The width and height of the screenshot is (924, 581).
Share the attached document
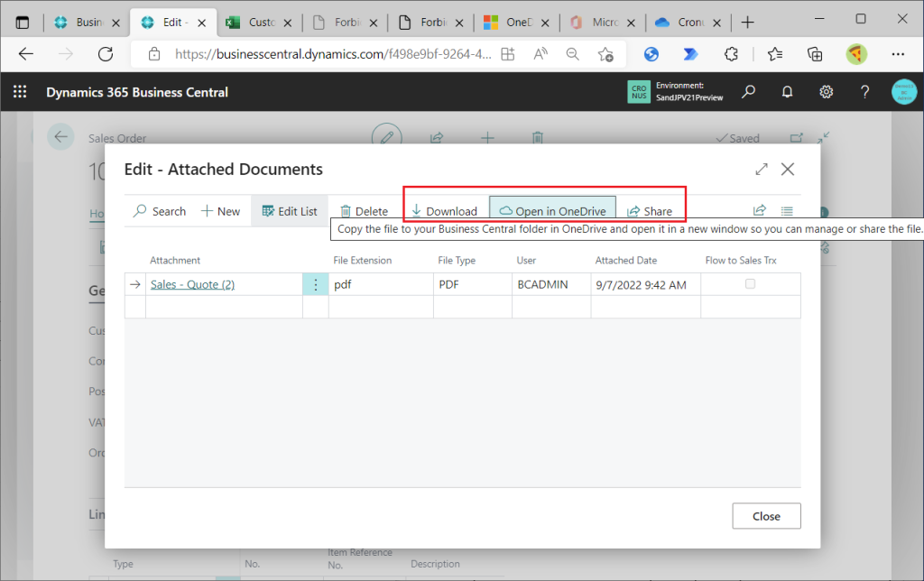(x=650, y=211)
